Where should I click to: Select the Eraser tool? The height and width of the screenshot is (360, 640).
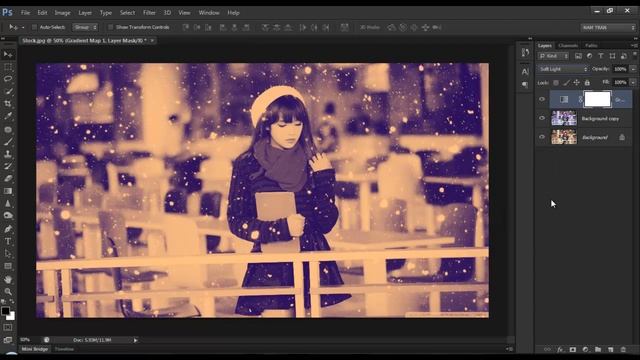click(8, 178)
